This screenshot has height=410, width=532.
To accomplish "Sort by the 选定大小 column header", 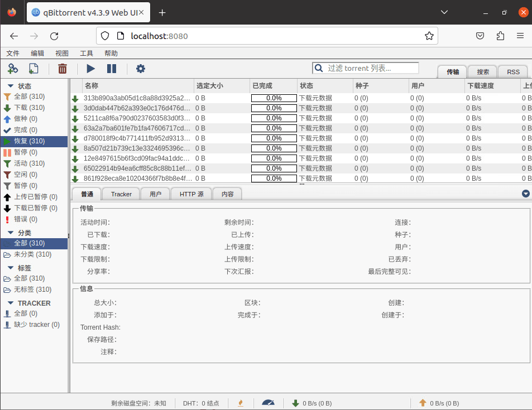I will coord(222,86).
